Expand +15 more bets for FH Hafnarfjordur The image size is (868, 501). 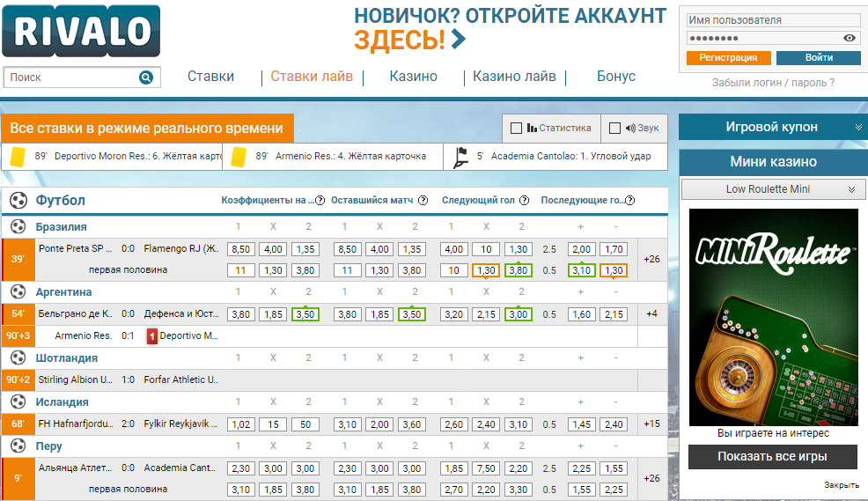pyautogui.click(x=651, y=424)
